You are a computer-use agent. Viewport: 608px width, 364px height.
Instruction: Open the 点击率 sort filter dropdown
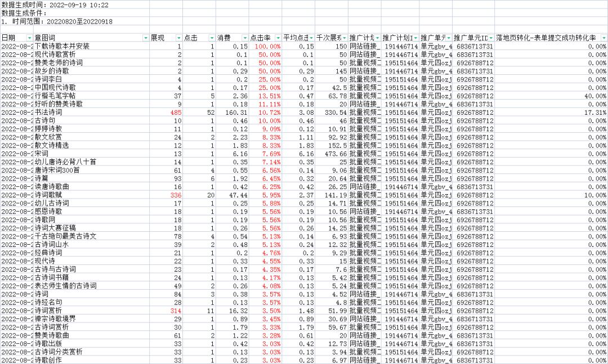(278, 38)
